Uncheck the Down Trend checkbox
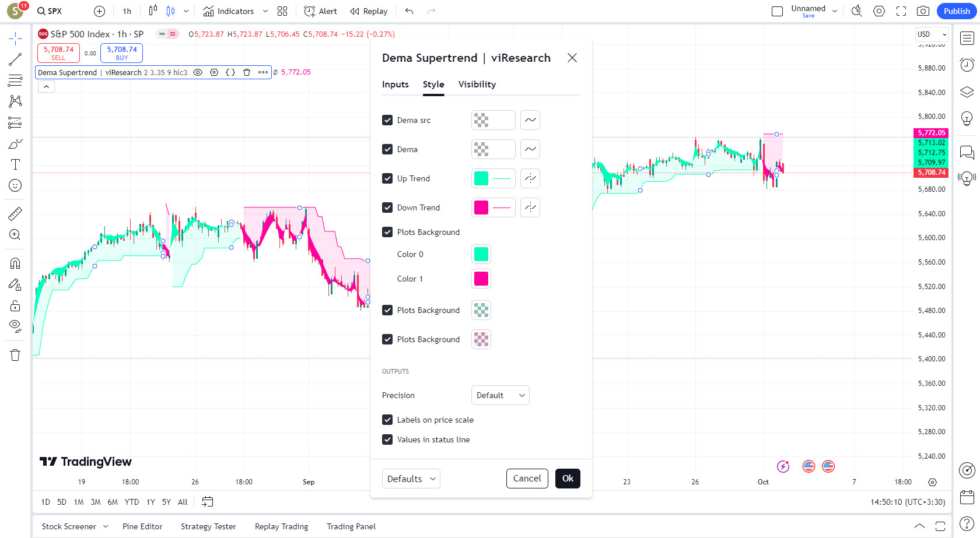 click(387, 208)
